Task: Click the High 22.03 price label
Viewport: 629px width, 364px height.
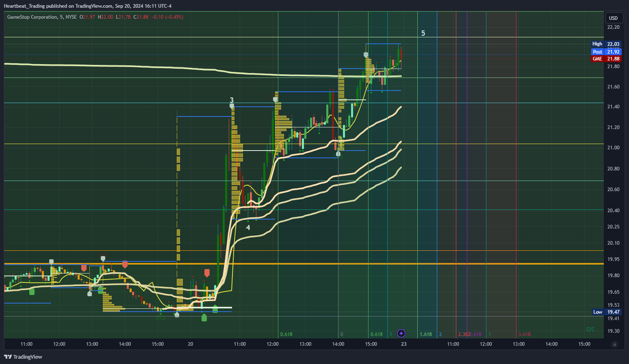Action: 606,44
